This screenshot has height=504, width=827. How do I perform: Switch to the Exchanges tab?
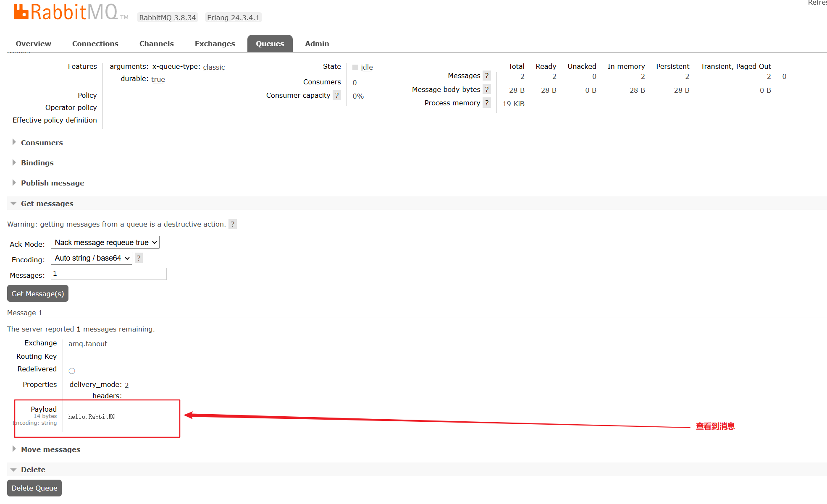[x=215, y=44]
